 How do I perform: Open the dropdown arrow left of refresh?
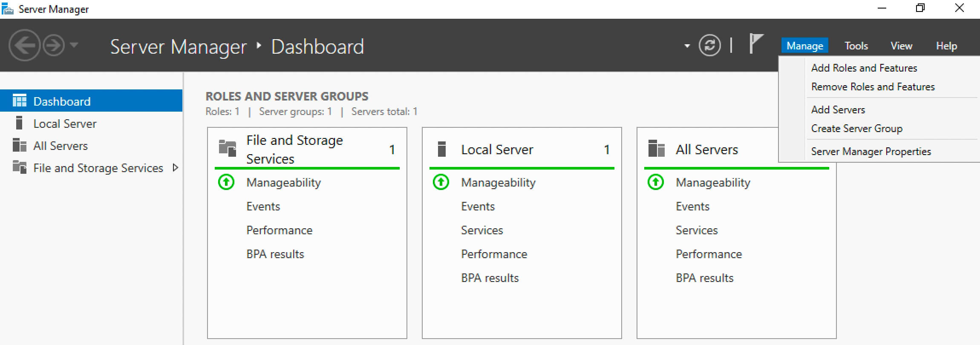(x=687, y=46)
